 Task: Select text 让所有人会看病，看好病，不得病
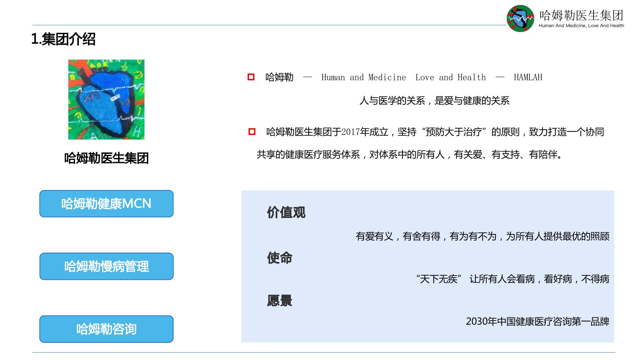[x=539, y=279]
